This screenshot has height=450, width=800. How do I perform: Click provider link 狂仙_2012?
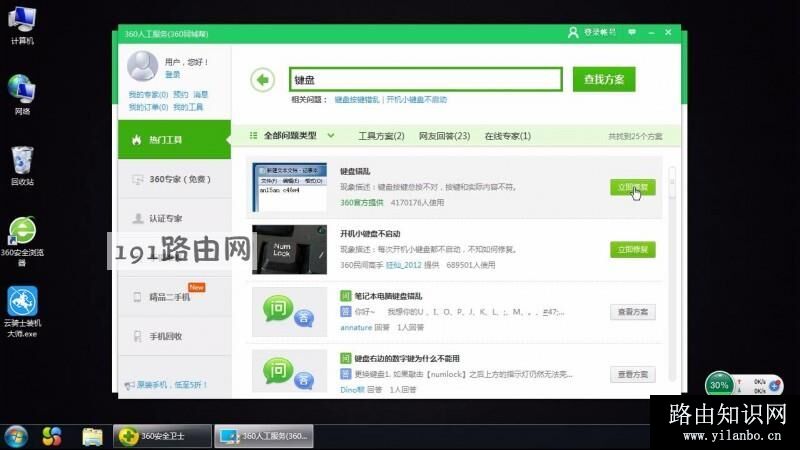[x=404, y=265]
